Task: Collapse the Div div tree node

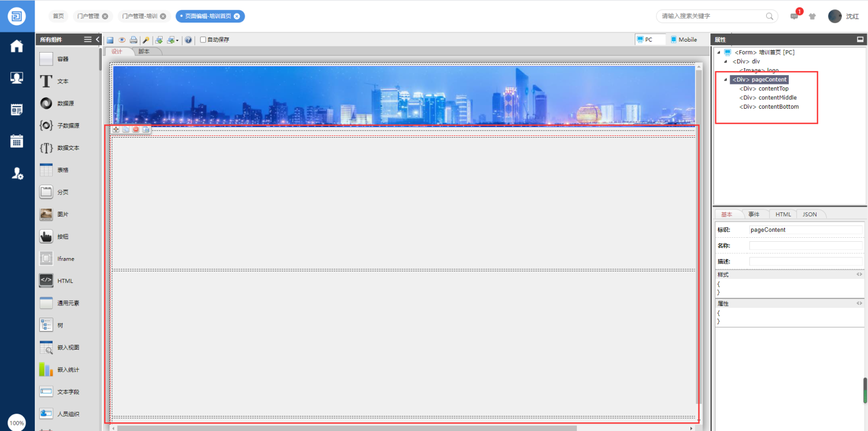Action: (726, 61)
